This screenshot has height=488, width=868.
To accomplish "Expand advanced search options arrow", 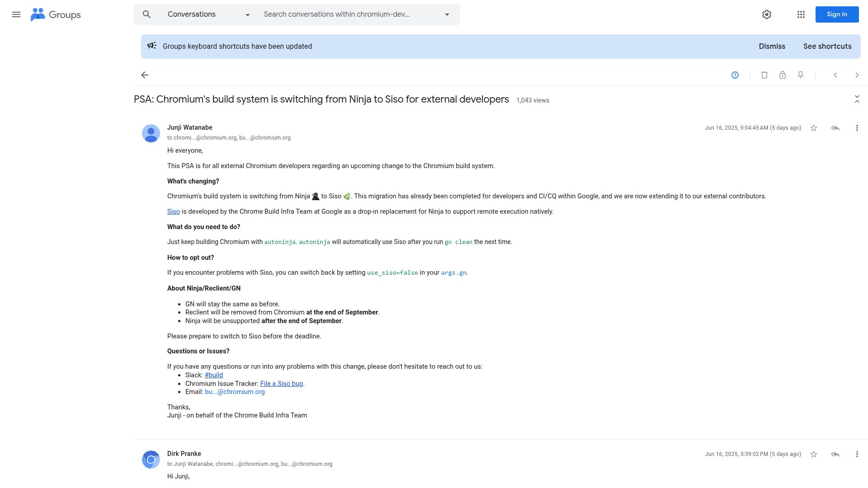I will point(447,14).
